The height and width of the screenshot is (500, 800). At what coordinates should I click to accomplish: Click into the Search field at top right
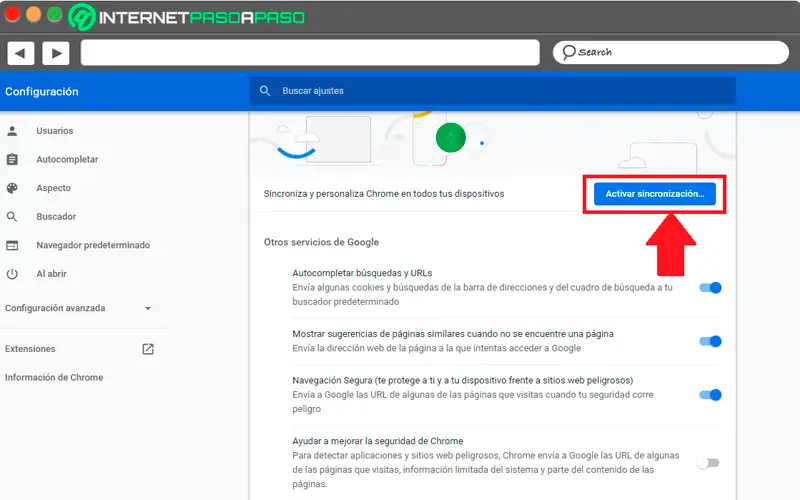(670, 53)
